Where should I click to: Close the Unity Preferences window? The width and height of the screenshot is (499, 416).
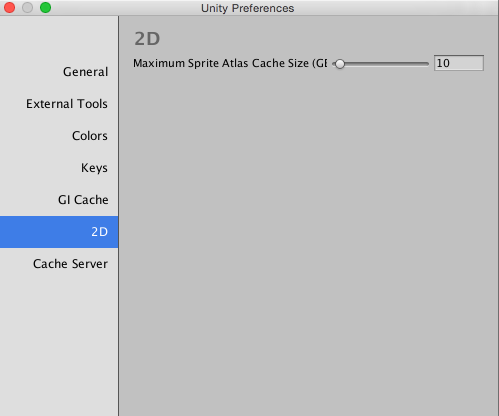click(9, 7)
